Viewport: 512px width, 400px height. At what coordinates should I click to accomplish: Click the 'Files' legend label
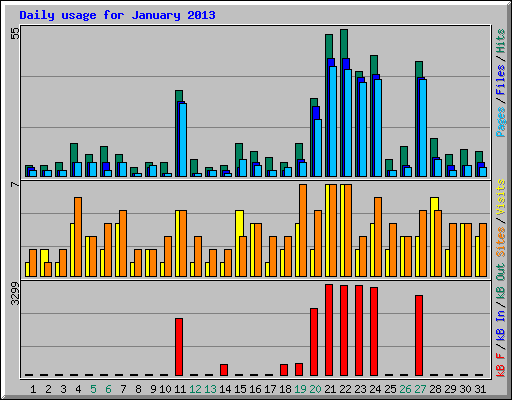tap(501, 79)
